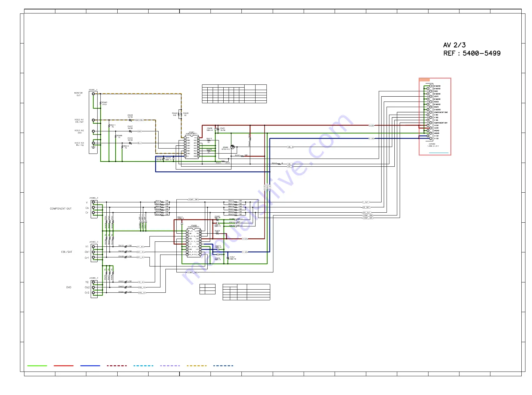Image resolution: width=532 pixels, height=395 pixels.
Task: Click the 'Y2_IN' net tag
Action: tap(141, 282)
